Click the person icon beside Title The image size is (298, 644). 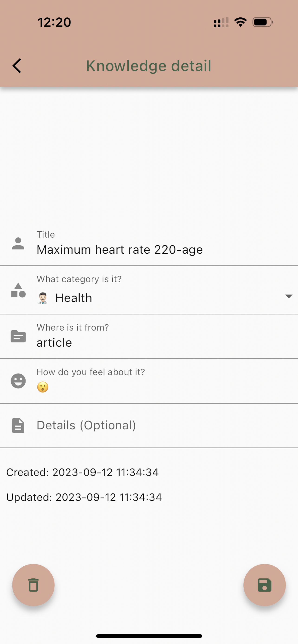click(18, 243)
